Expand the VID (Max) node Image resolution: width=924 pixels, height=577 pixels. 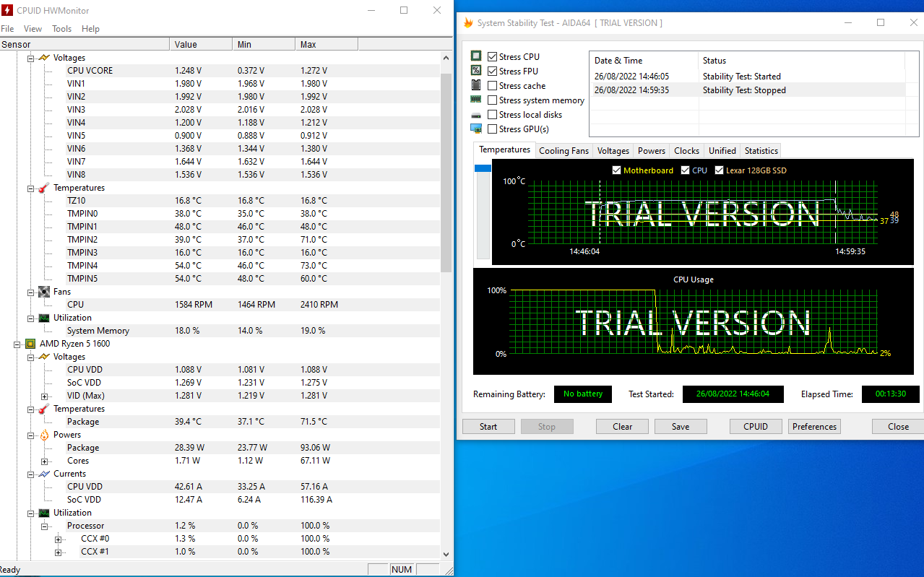(44, 396)
